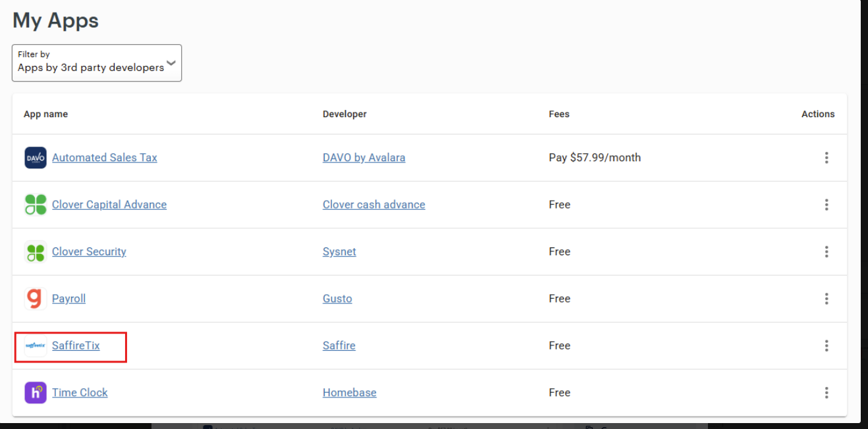Click the App name column header
This screenshot has width=868, height=429.
click(45, 114)
